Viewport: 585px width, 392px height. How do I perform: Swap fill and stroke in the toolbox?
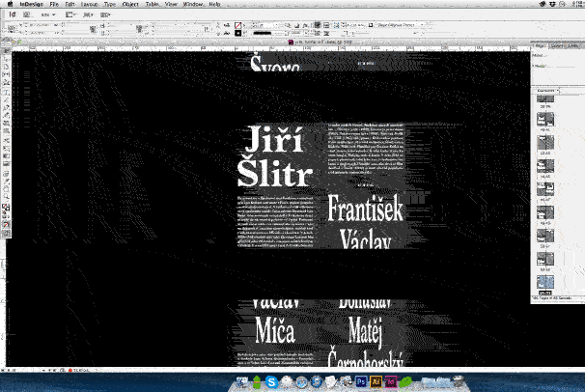pyautogui.click(x=9, y=203)
